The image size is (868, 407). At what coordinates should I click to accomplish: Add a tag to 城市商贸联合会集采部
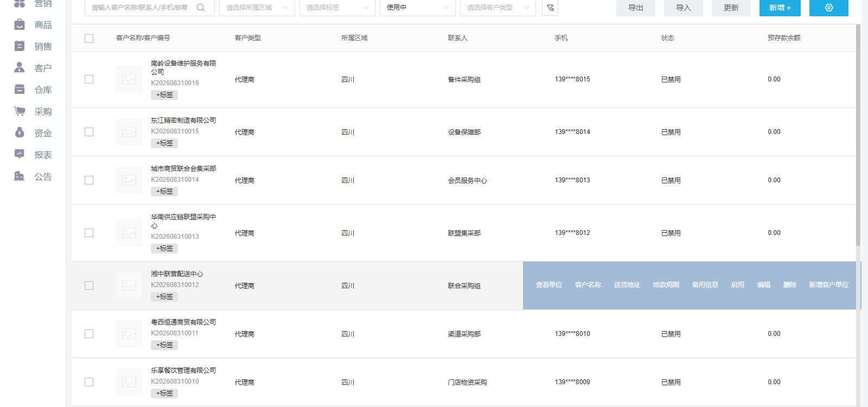pyautogui.click(x=164, y=192)
